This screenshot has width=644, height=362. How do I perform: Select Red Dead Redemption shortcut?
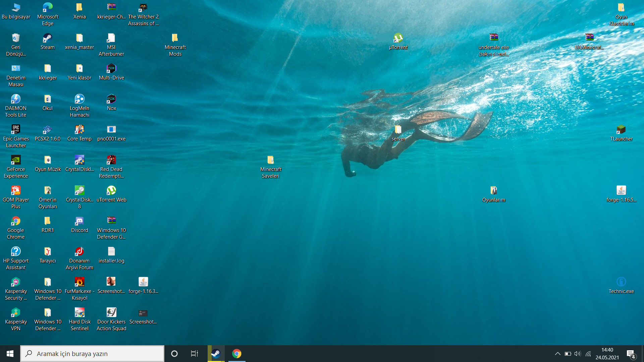click(x=111, y=167)
